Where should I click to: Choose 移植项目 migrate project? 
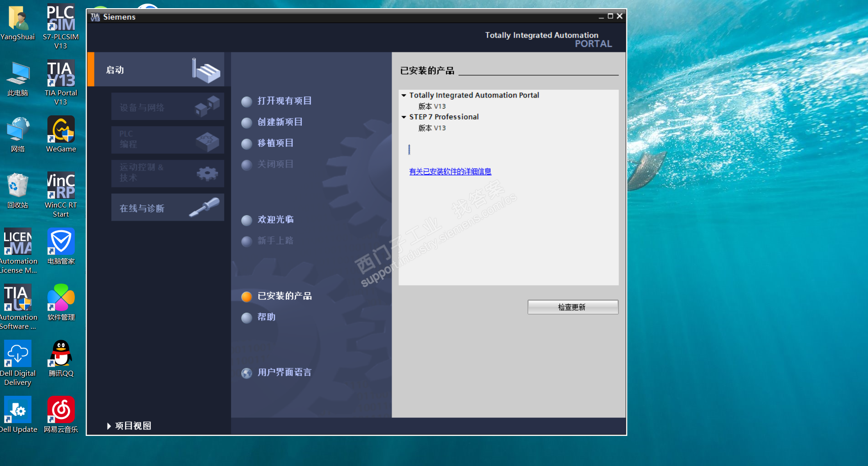pyautogui.click(x=268, y=143)
